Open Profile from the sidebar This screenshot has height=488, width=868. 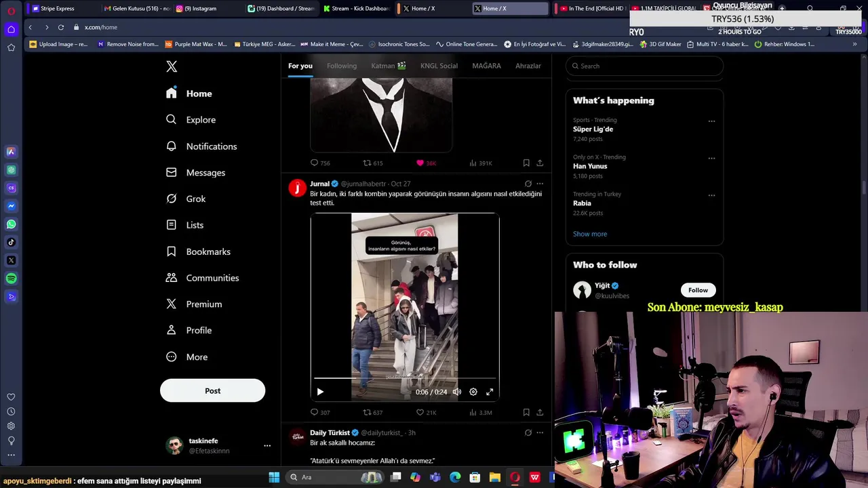point(189,330)
